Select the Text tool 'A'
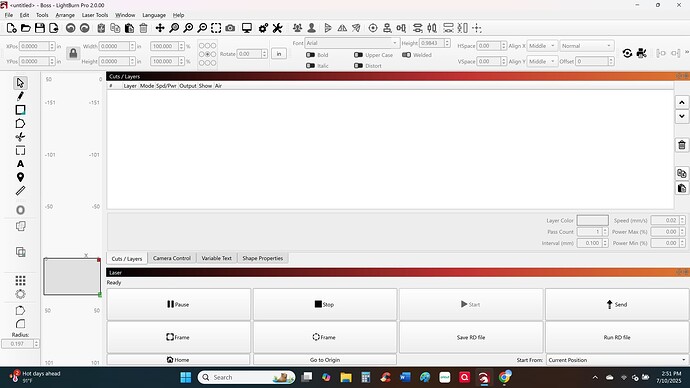Image resolution: width=690 pixels, height=388 pixels. pyautogui.click(x=20, y=164)
